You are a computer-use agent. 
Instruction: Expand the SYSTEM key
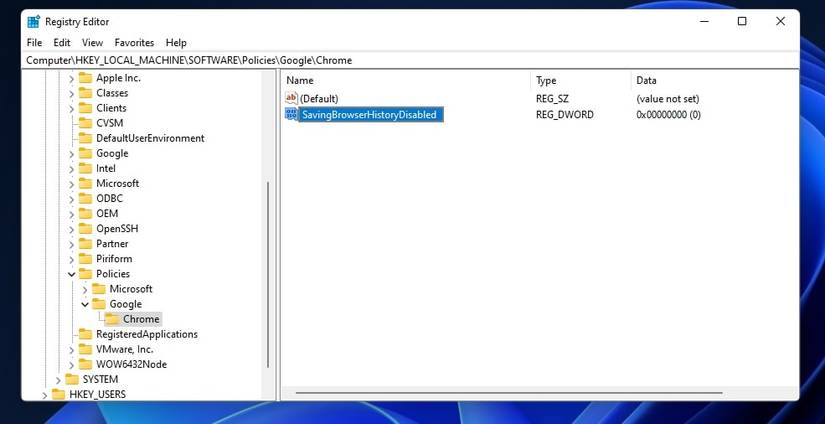tap(58, 380)
